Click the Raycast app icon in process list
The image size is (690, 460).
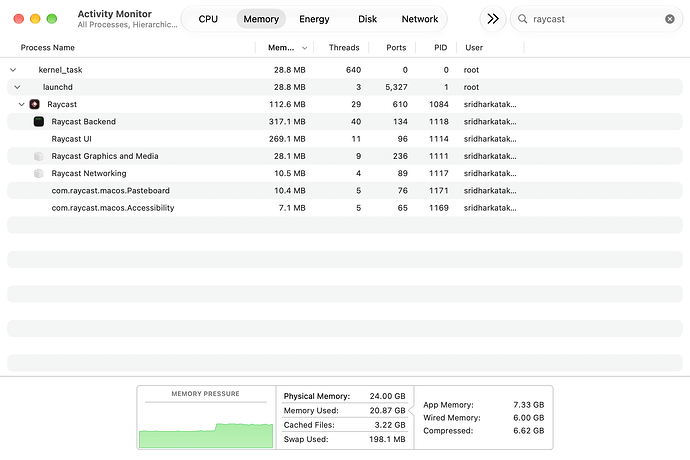[x=35, y=104]
